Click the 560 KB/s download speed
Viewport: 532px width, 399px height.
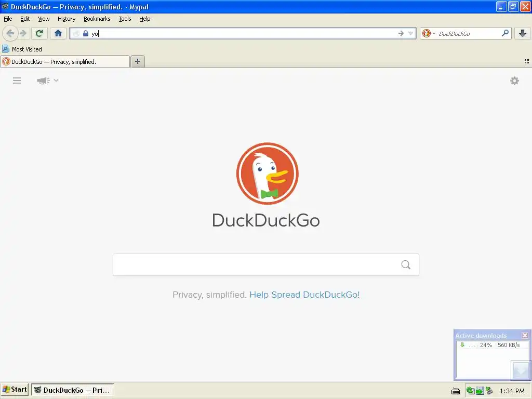[x=509, y=345]
